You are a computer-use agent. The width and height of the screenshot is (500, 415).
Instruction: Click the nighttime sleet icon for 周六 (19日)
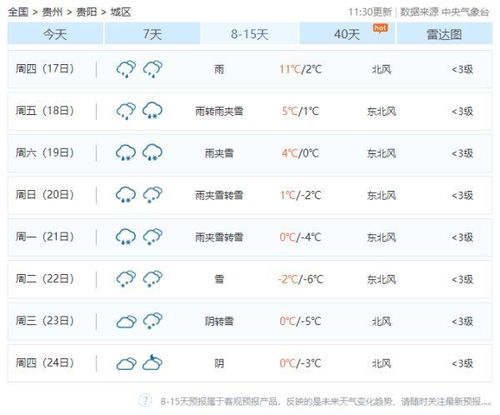(153, 153)
